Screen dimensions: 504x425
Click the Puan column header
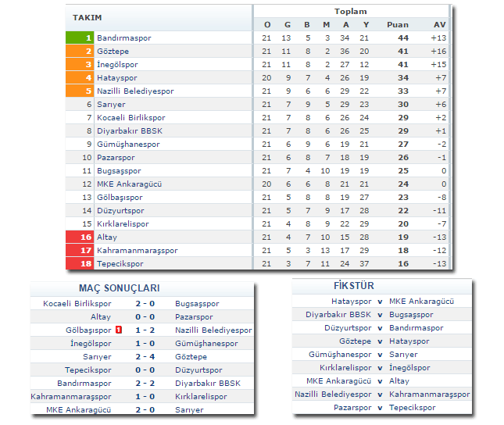coord(397,24)
